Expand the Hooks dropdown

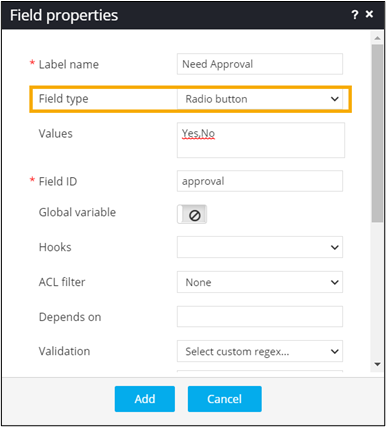click(x=260, y=247)
